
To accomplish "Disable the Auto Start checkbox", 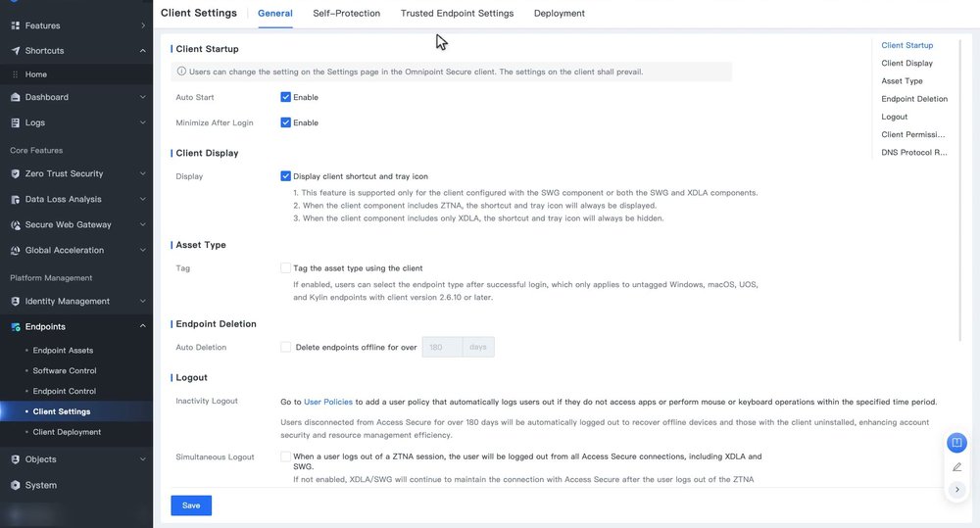I will coord(285,97).
